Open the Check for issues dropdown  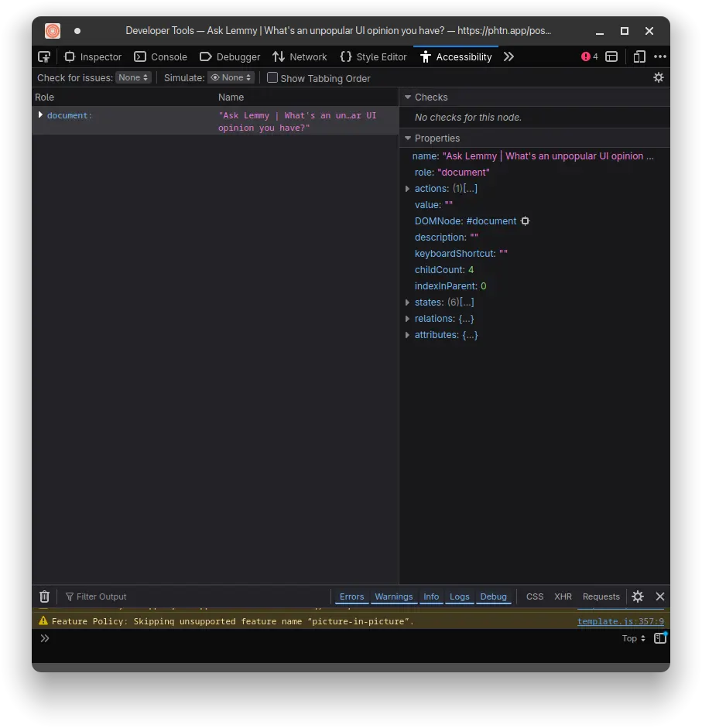click(x=133, y=77)
